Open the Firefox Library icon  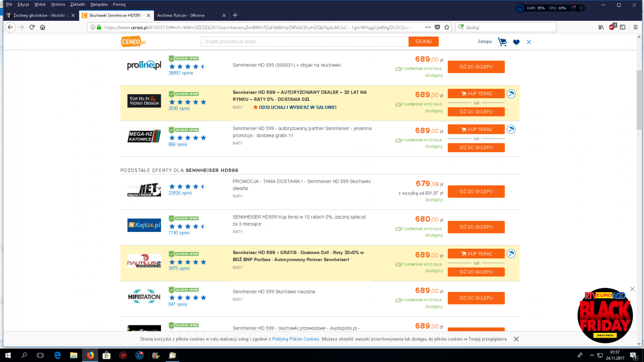[601, 27]
